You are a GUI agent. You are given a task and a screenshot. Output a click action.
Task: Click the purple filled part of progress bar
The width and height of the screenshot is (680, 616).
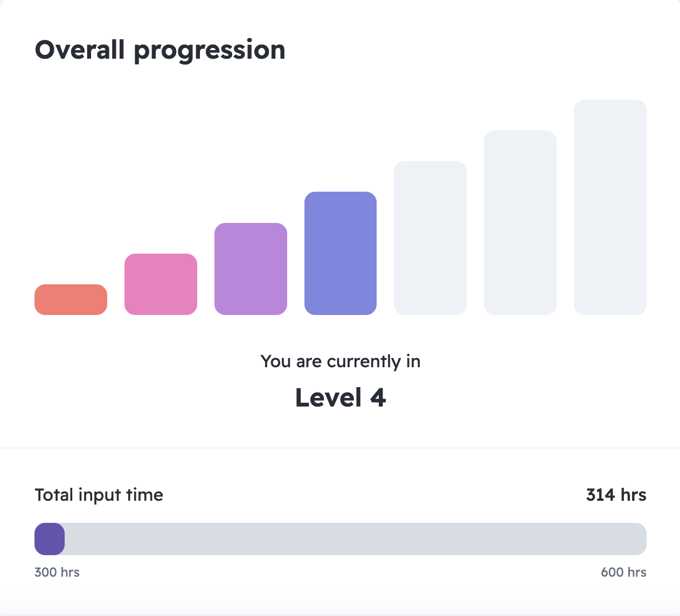(x=50, y=539)
